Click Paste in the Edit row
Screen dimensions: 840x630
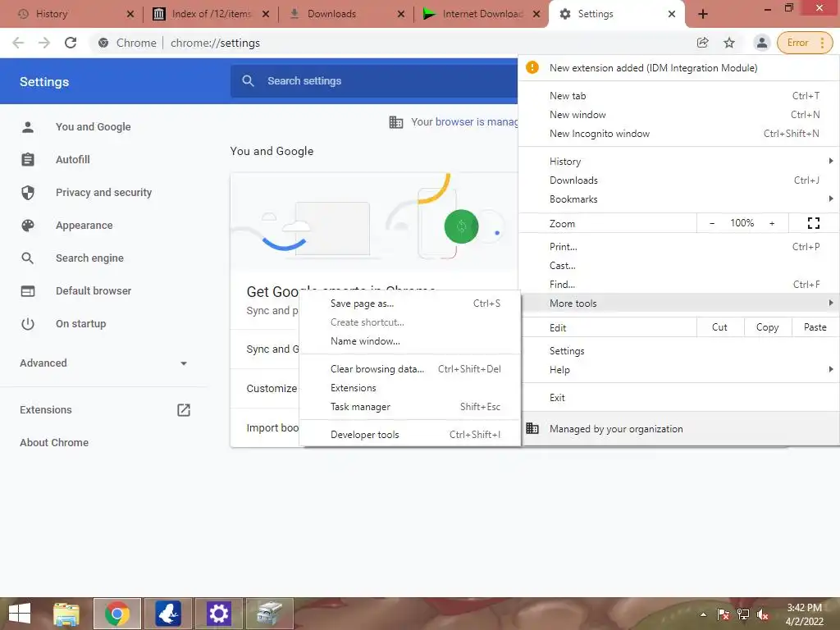tap(815, 327)
